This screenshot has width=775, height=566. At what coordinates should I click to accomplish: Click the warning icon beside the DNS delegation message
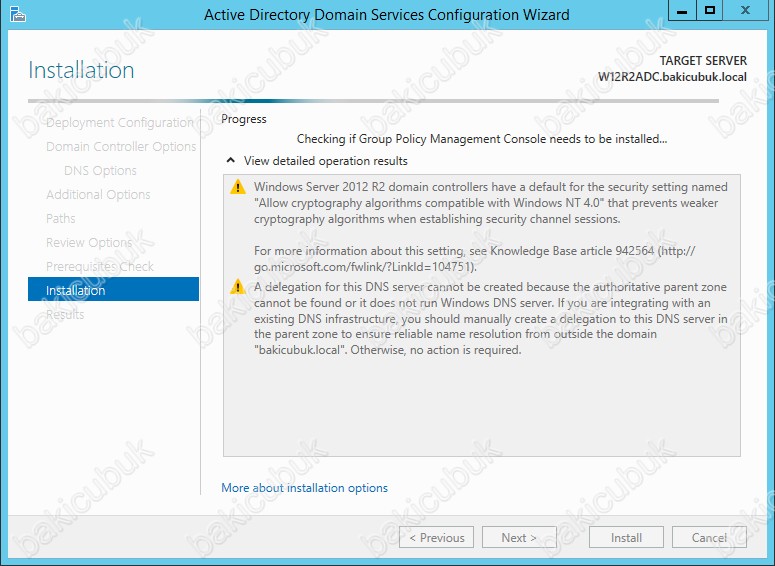click(238, 287)
